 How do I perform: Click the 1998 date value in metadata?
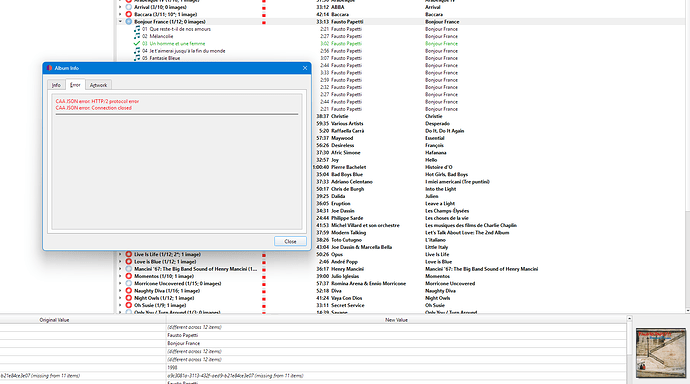tap(172, 368)
